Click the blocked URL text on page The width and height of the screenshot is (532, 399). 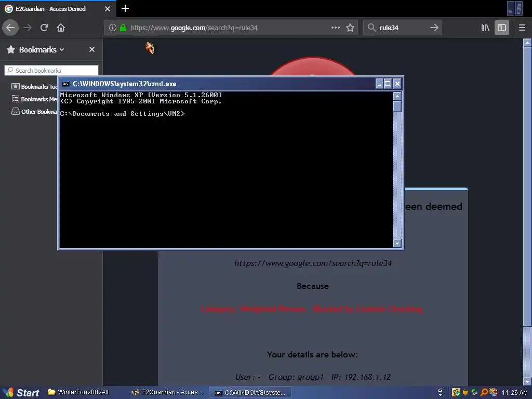pos(313,263)
